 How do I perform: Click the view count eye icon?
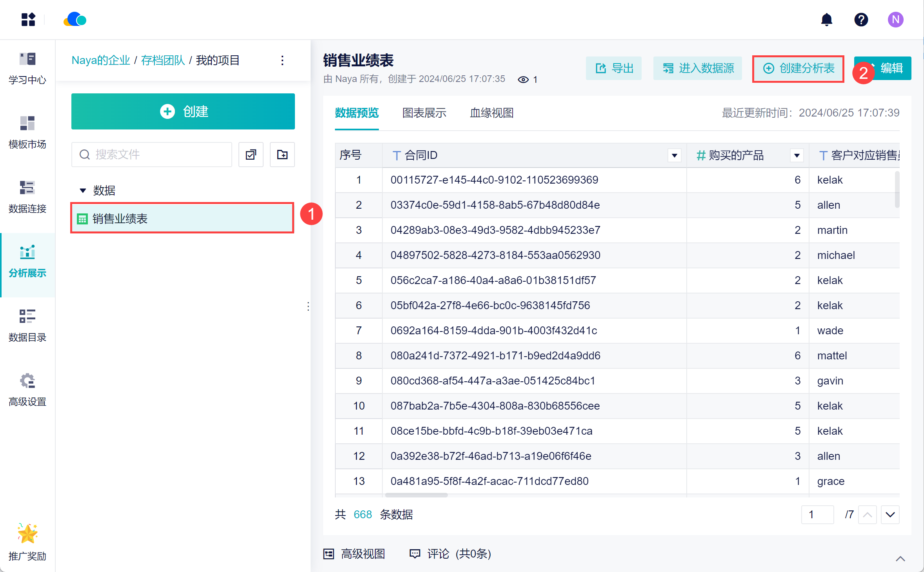point(523,80)
